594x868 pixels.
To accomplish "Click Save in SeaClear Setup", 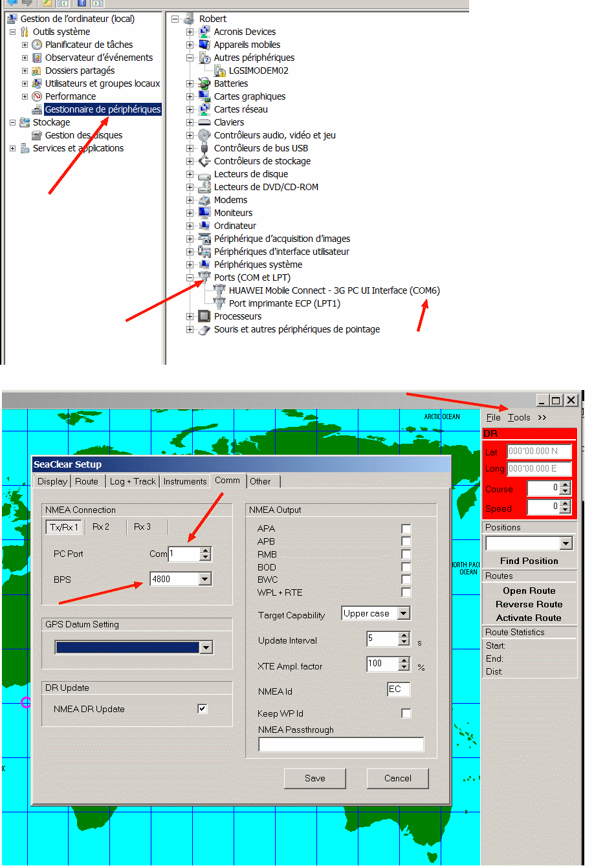I will [315, 778].
